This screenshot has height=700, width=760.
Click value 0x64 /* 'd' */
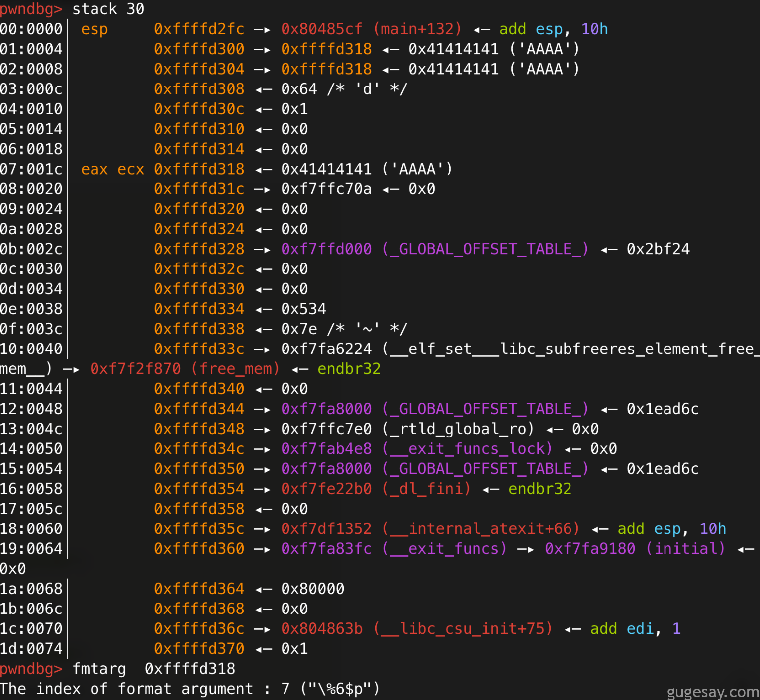[344, 89]
